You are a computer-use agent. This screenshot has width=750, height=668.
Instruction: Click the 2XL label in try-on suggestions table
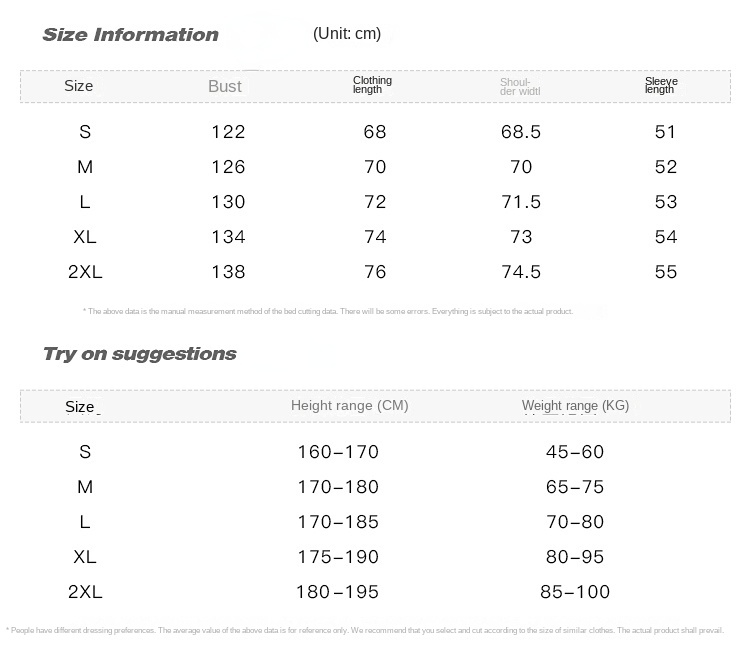pos(85,592)
